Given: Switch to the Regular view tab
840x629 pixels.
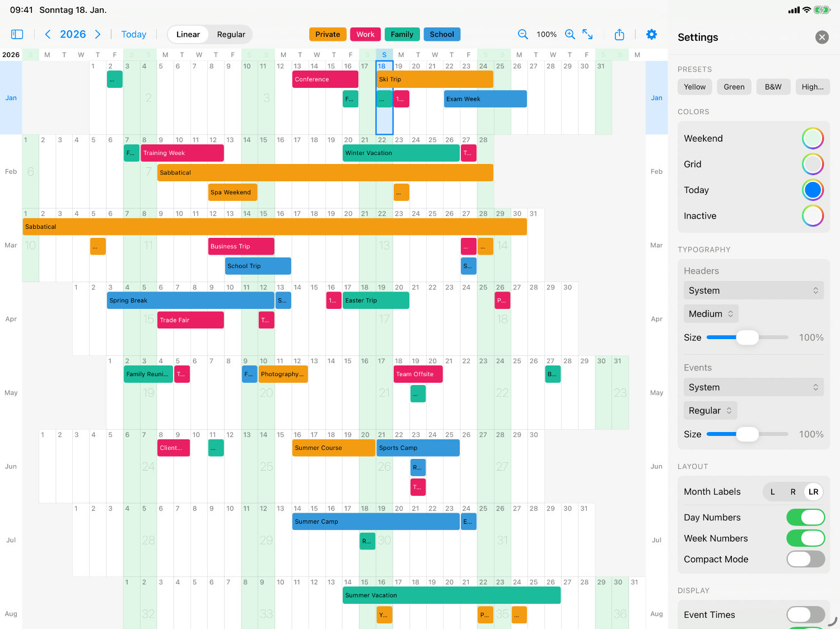Looking at the screenshot, I should coord(231,34).
